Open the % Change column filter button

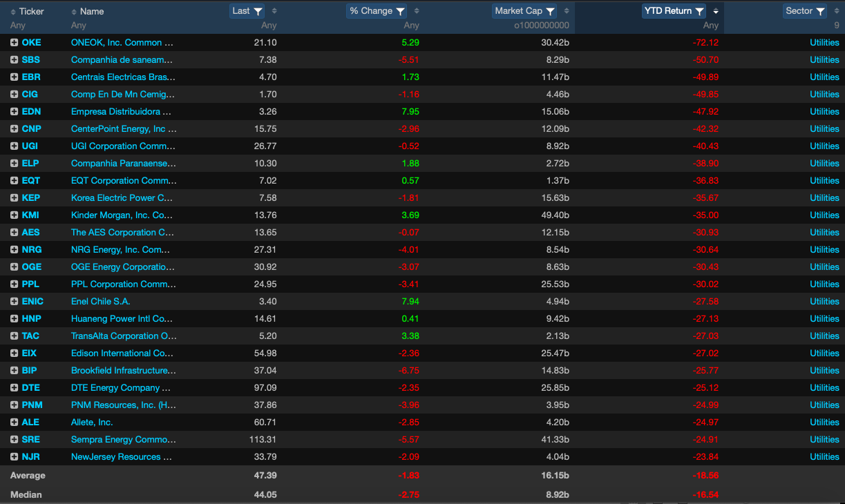click(x=377, y=11)
